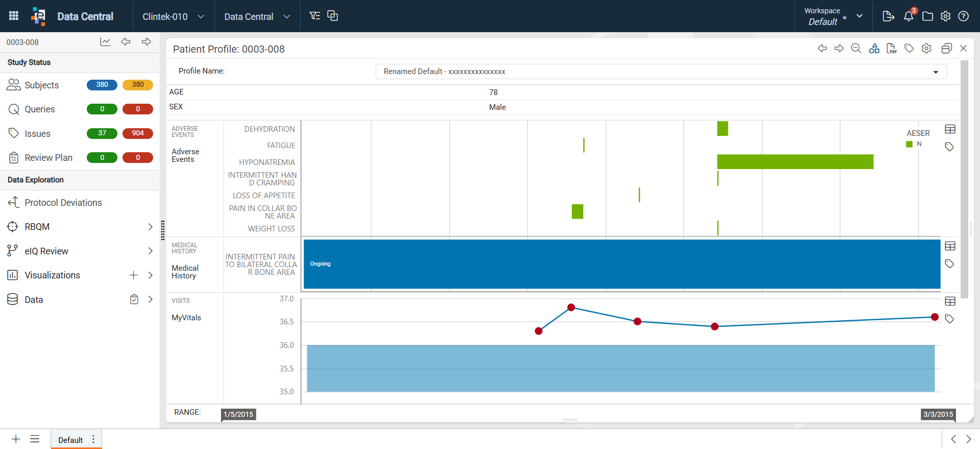Click the red 904 Issues badge
980x449 pixels.
click(x=138, y=133)
